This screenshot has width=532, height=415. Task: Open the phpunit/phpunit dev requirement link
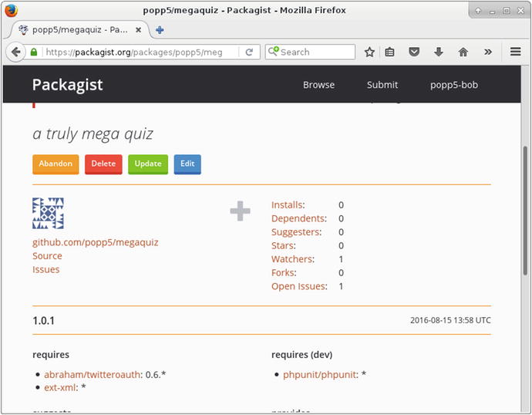(319, 375)
